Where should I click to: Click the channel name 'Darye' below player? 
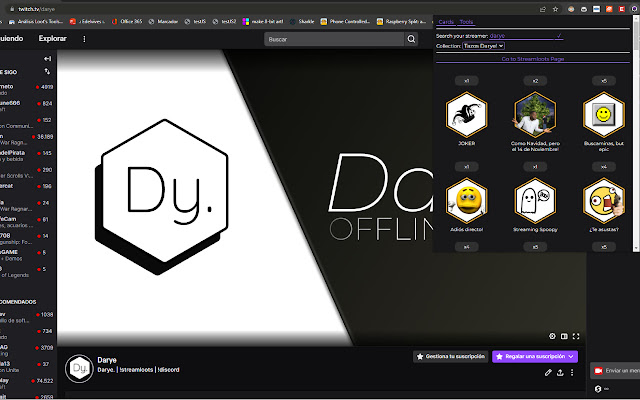coord(107,360)
